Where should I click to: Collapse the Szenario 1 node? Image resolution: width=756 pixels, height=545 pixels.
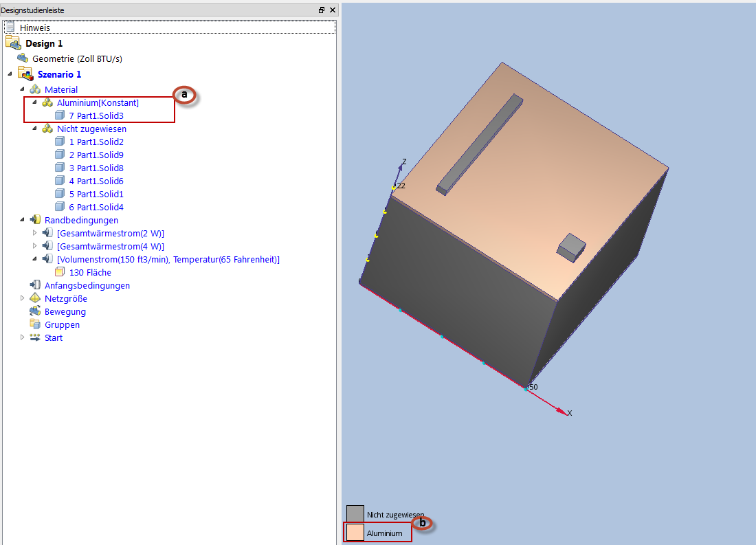click(10, 74)
